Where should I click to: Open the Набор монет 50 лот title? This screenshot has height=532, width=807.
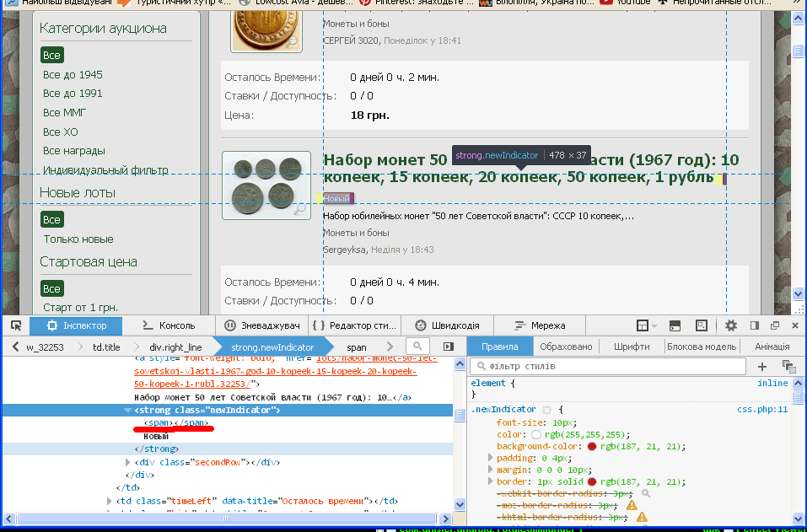coord(530,169)
